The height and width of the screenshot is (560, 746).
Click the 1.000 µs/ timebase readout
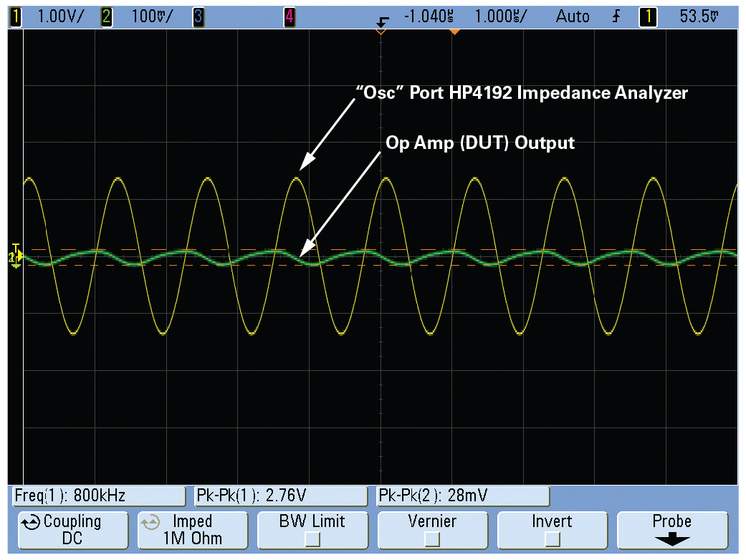coord(501,16)
